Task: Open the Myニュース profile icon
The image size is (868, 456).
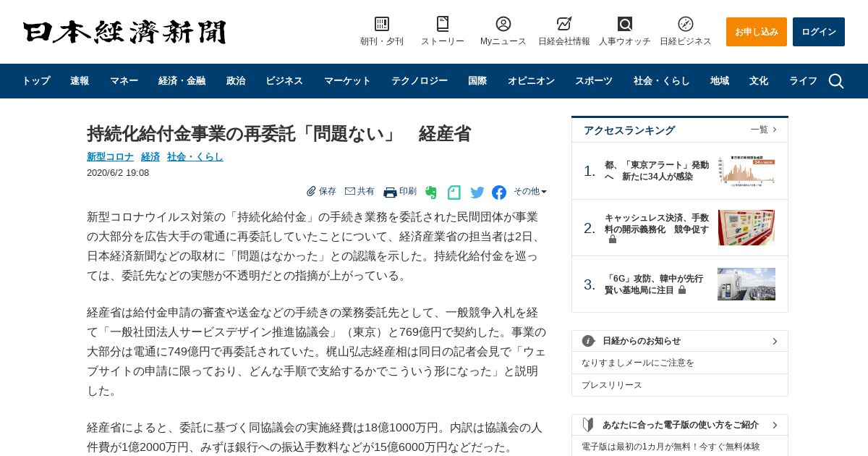Action: pyautogui.click(x=503, y=24)
